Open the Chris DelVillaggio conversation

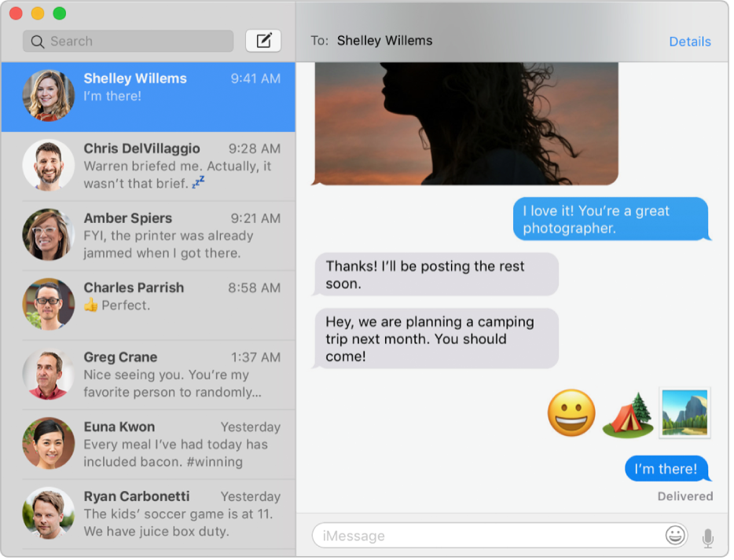tap(148, 167)
